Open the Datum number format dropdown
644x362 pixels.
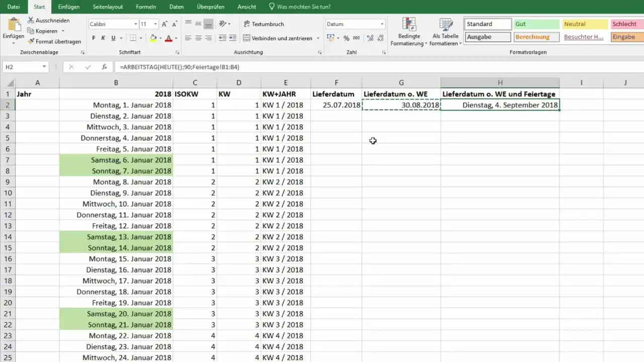(x=382, y=24)
